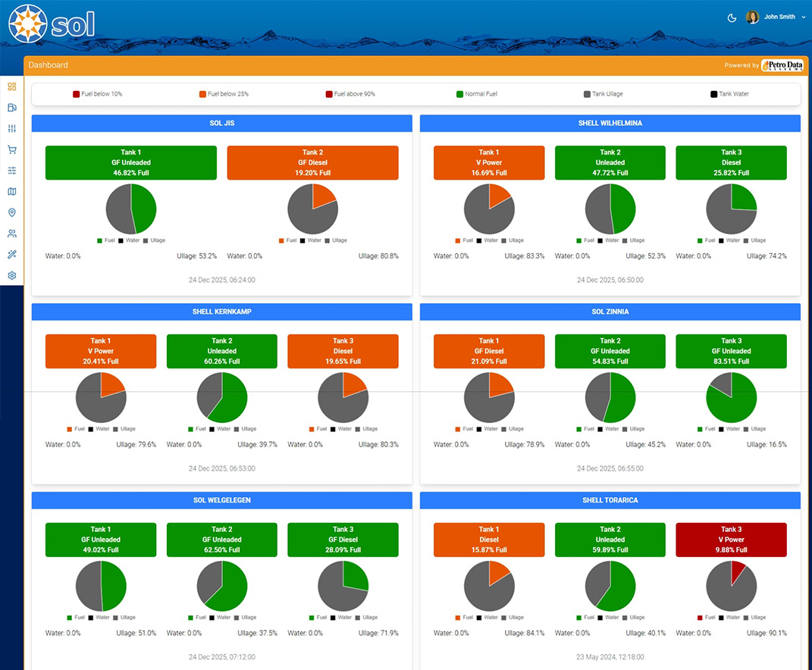812x670 pixels.
Task: Open the folded map icon in sidebar
Action: (x=12, y=192)
